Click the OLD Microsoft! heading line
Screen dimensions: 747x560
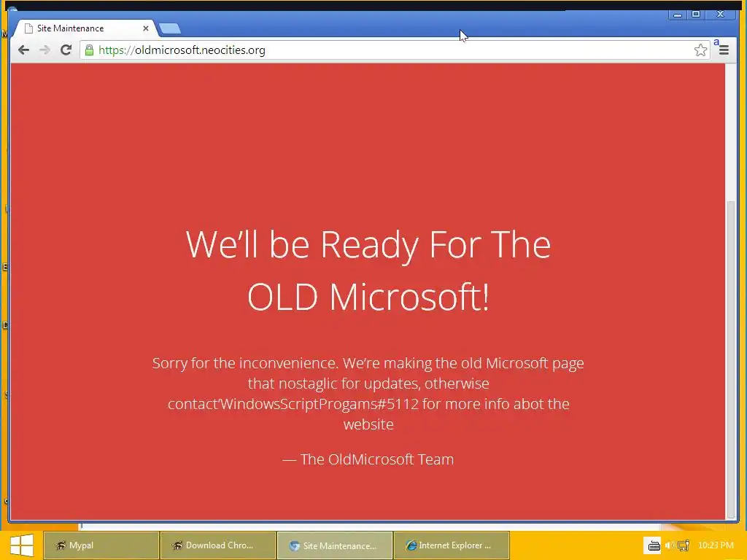(368, 297)
